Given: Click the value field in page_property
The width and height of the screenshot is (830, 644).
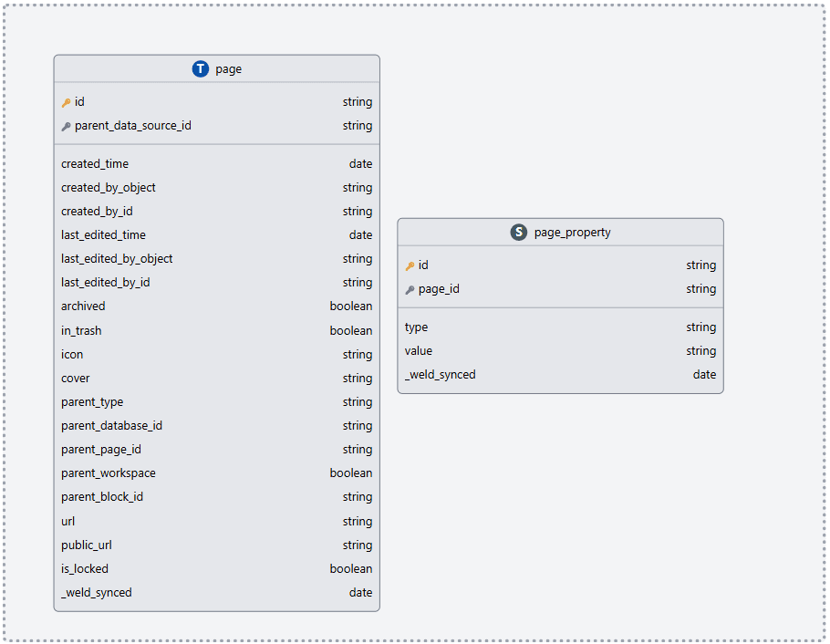Looking at the screenshot, I should pos(419,351).
